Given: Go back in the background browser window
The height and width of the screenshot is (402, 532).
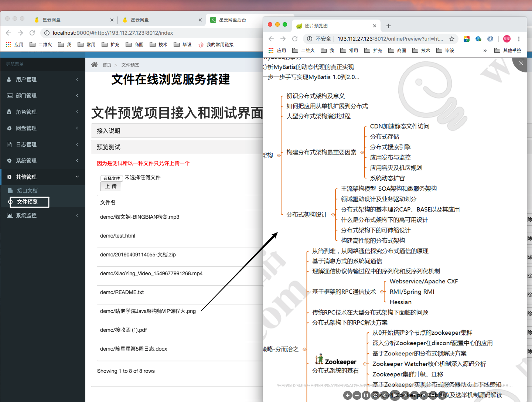Looking at the screenshot, I should coord(8,33).
